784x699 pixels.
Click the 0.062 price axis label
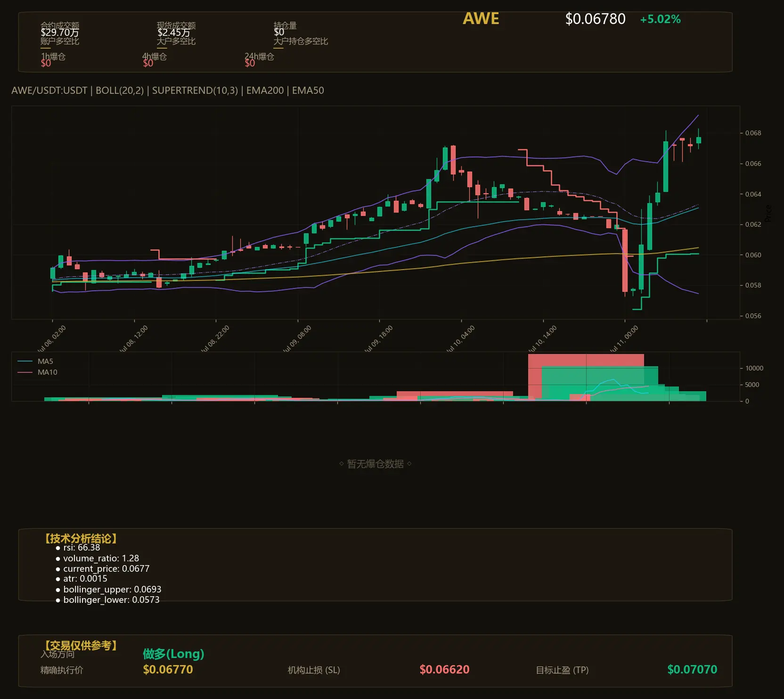coord(753,224)
